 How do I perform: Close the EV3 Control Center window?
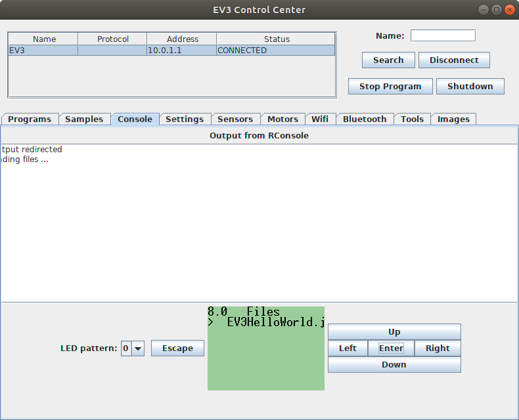pyautogui.click(x=508, y=10)
